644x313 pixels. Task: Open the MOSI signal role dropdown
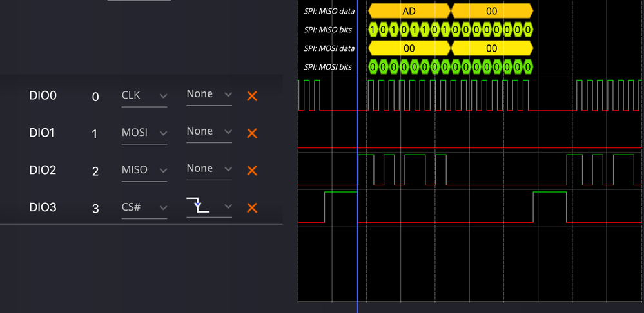pyautogui.click(x=144, y=133)
